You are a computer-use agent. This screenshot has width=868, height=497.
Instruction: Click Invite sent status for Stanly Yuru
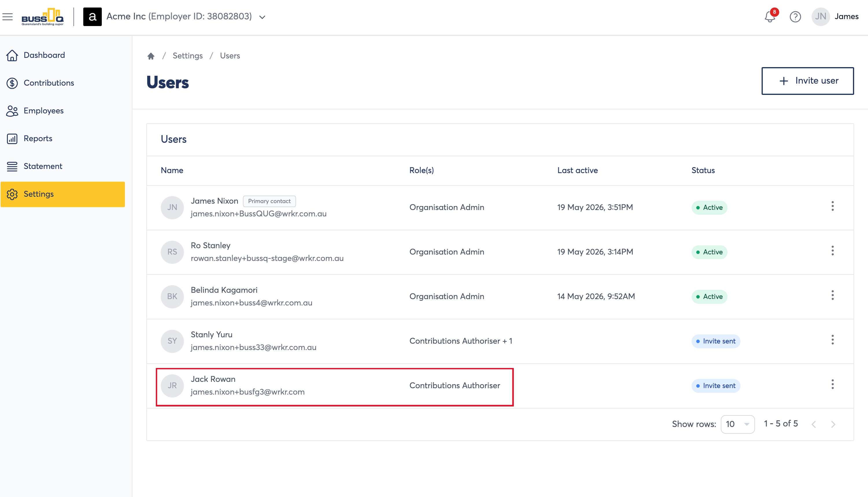pos(716,341)
